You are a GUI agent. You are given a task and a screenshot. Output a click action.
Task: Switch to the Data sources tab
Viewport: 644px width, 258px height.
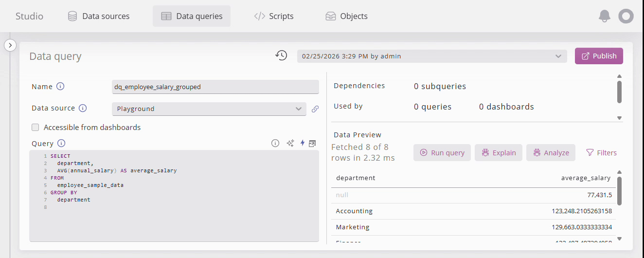[x=99, y=16]
